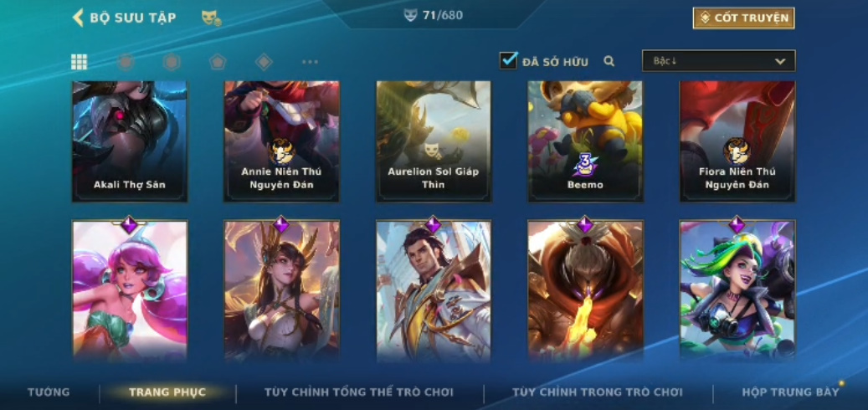Select Aurelion Sol Giáp Thìn skin card
This screenshot has width=868, height=410.
(434, 141)
